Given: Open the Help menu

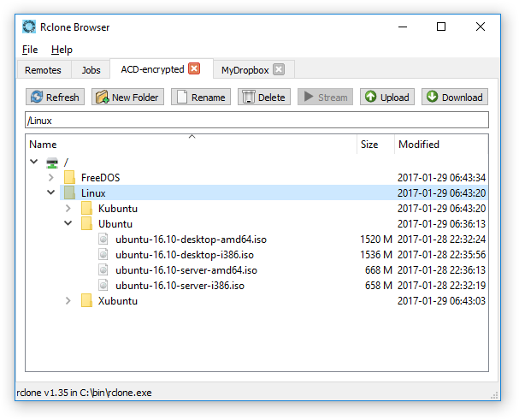Looking at the screenshot, I should 62,50.
